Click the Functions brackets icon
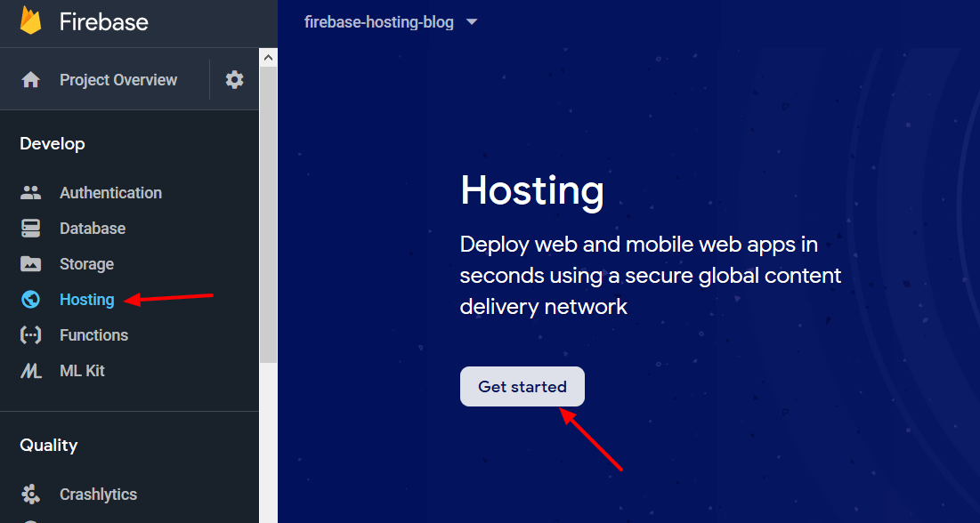This screenshot has height=523, width=980. (x=30, y=335)
